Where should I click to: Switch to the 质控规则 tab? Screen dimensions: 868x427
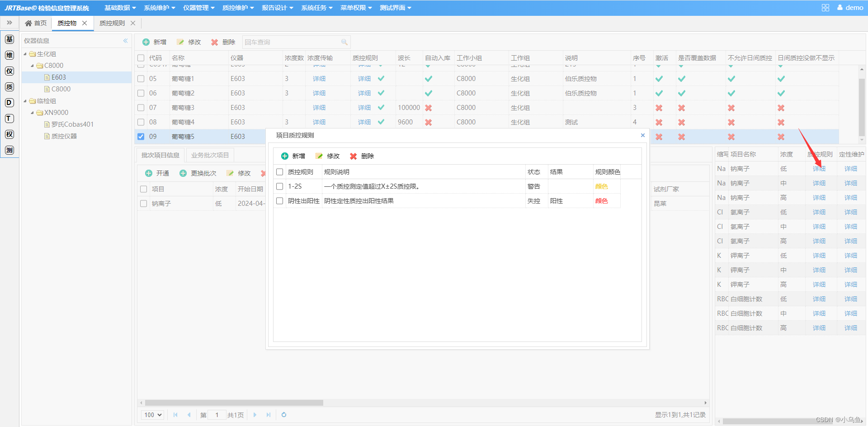[x=112, y=23]
